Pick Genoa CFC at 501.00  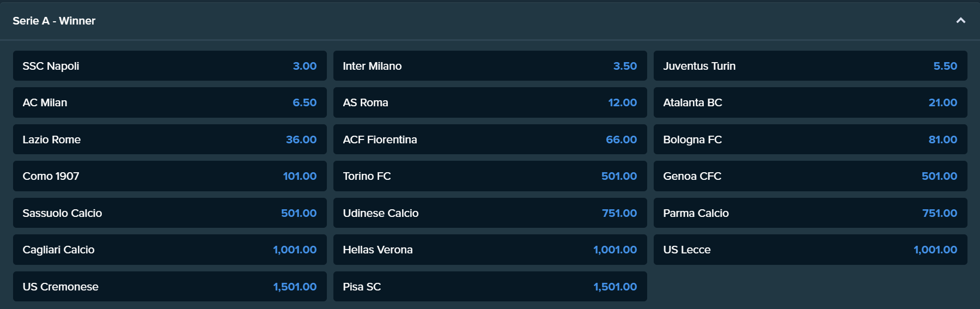pos(811,176)
